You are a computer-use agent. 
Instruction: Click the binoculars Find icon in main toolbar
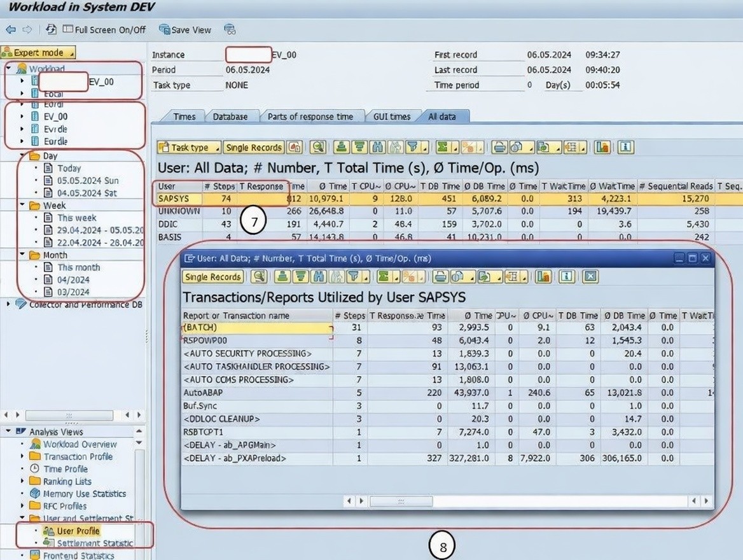point(378,148)
